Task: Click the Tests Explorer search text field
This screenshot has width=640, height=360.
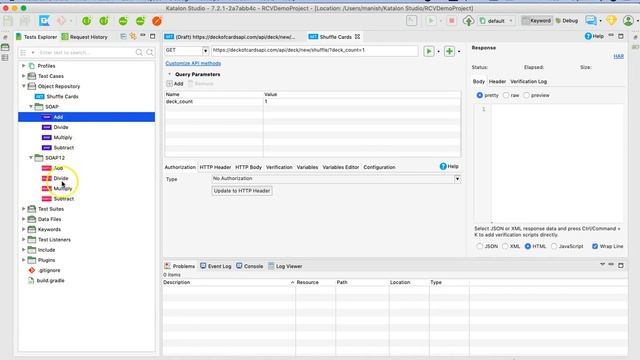Action: click(x=86, y=52)
